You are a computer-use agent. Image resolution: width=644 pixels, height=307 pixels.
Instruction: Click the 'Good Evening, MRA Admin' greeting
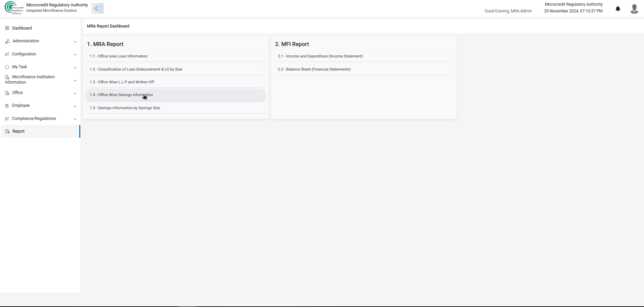pyautogui.click(x=508, y=11)
